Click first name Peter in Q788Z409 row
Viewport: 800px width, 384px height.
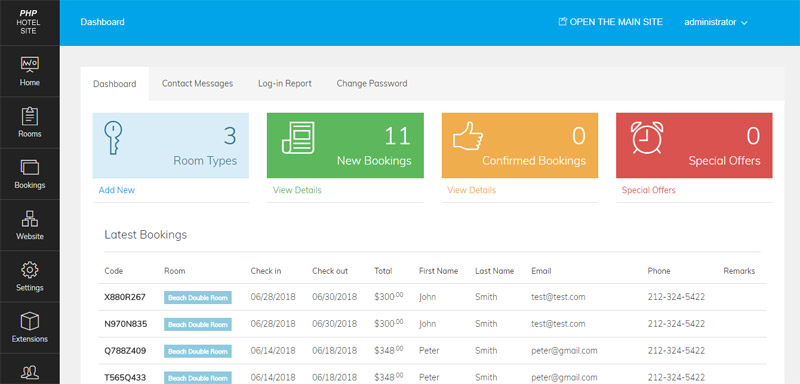[x=429, y=351]
